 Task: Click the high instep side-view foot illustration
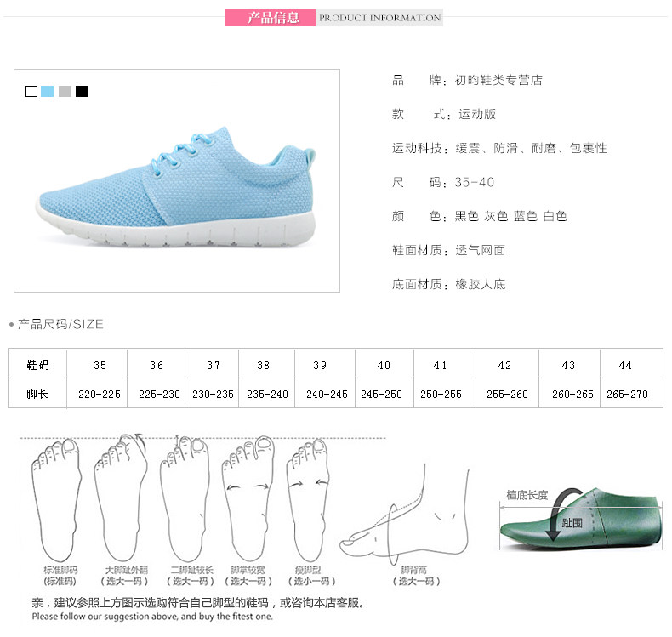click(404, 515)
